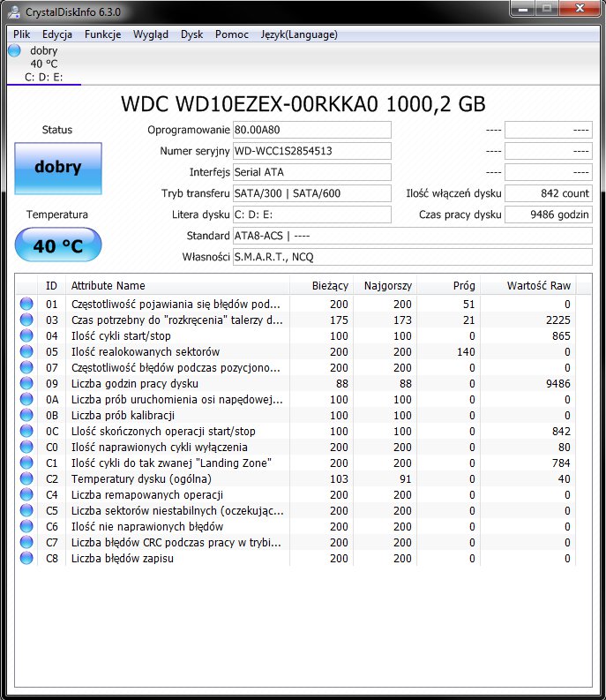Image resolution: width=606 pixels, height=700 pixels.
Task: Open the Edycja menu
Action: point(57,34)
